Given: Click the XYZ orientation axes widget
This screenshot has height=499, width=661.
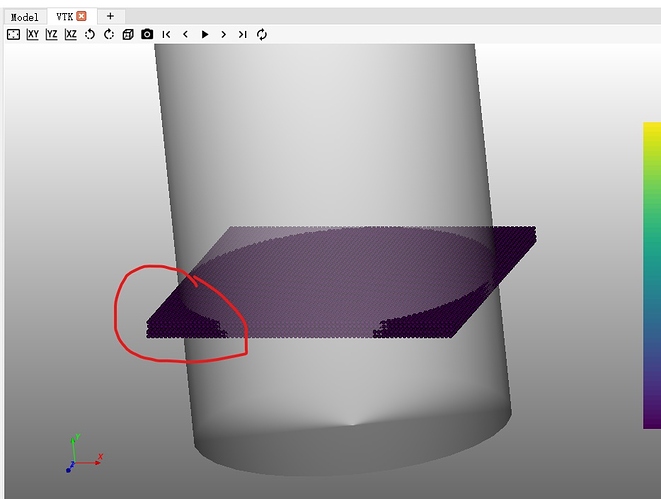Looking at the screenshot, I should (79, 455).
